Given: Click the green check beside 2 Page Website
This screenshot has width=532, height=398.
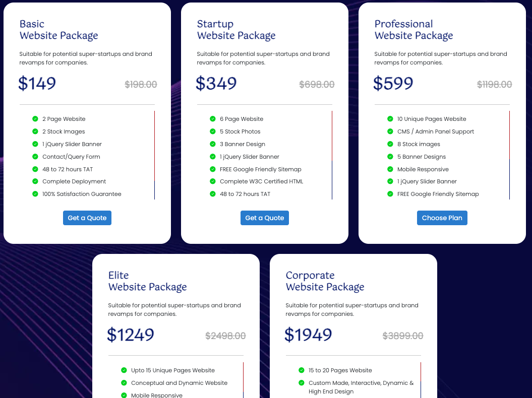Looking at the screenshot, I should coord(35,119).
